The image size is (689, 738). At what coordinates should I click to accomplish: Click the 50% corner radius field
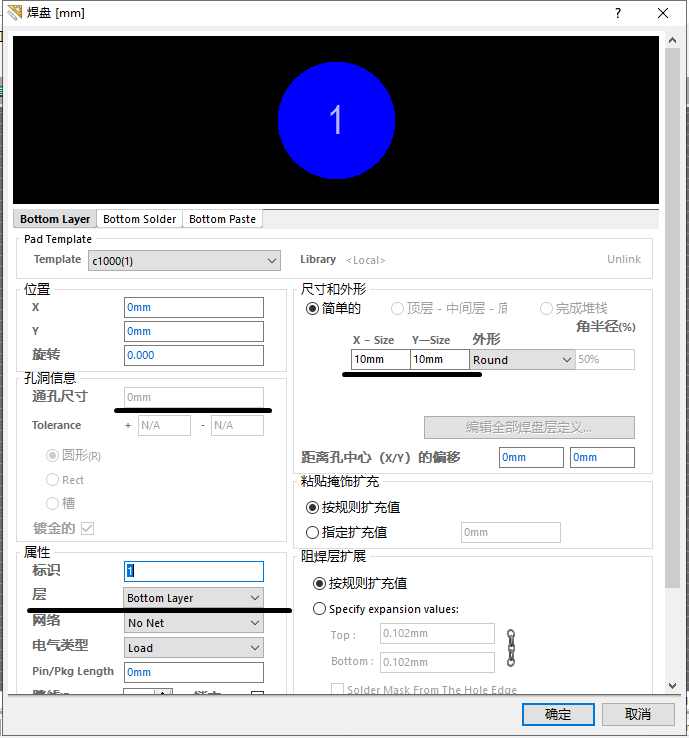605,360
